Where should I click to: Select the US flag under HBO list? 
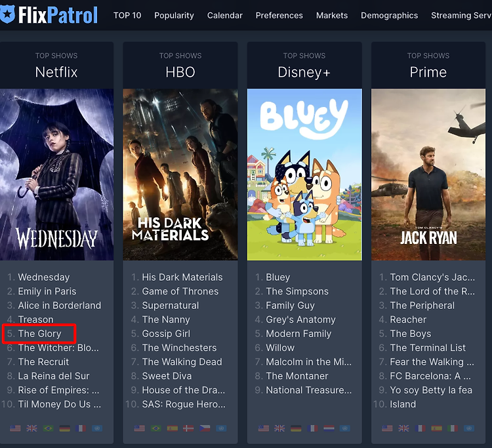point(139,428)
